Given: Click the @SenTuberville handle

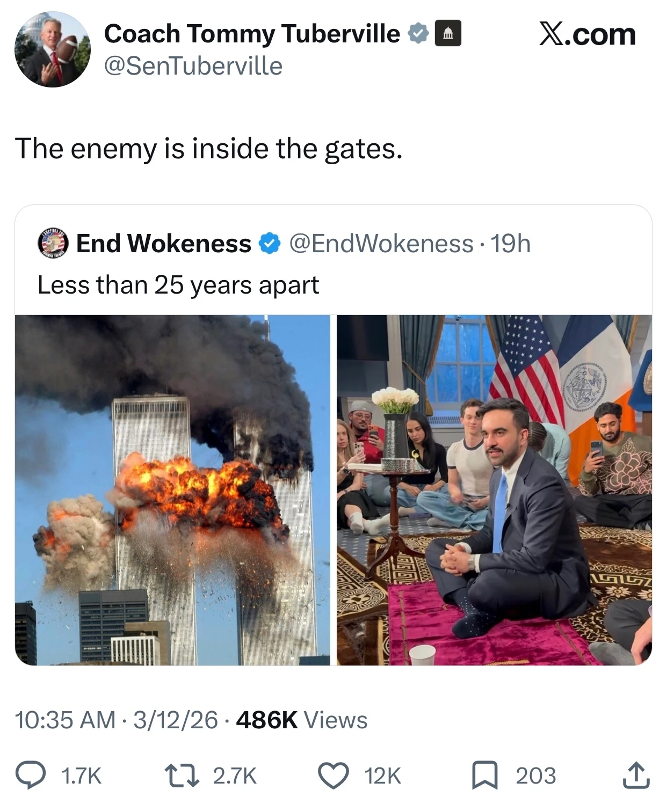Looking at the screenshot, I should point(193,66).
